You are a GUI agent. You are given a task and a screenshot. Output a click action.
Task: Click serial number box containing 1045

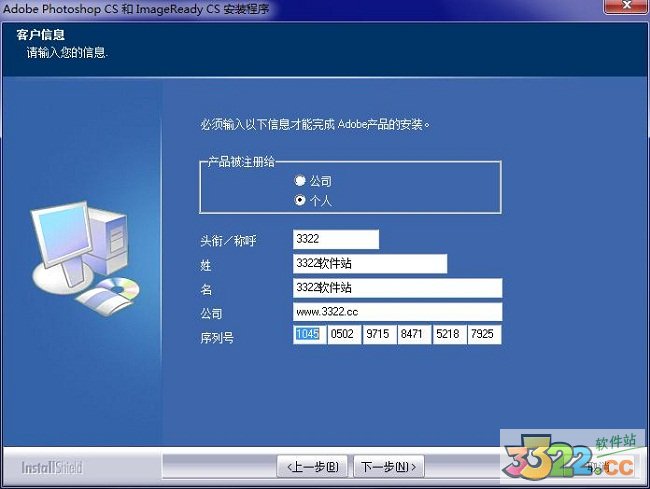(309, 334)
